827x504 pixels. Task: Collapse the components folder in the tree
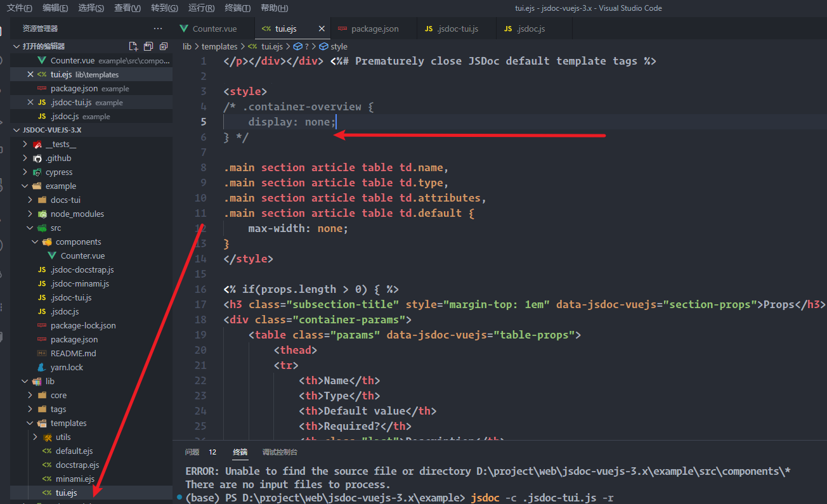point(35,242)
